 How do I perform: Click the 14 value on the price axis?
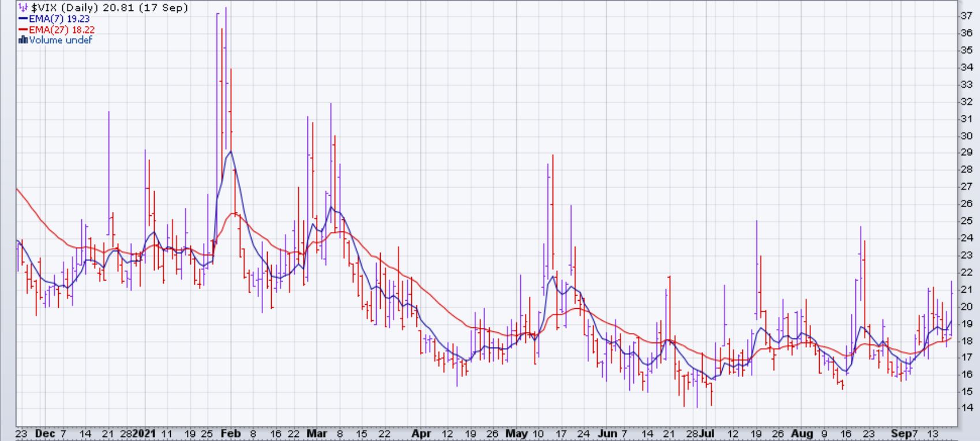coord(966,408)
